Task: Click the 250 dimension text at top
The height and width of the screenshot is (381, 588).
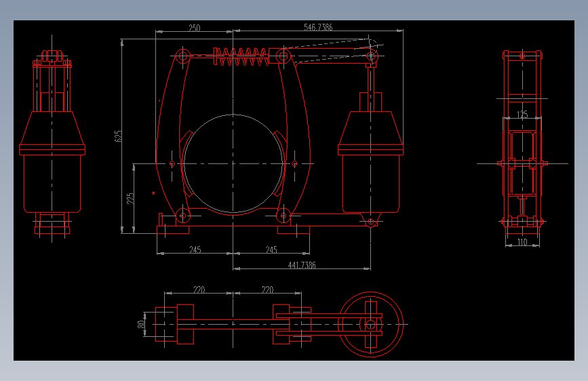Action: tap(194, 28)
